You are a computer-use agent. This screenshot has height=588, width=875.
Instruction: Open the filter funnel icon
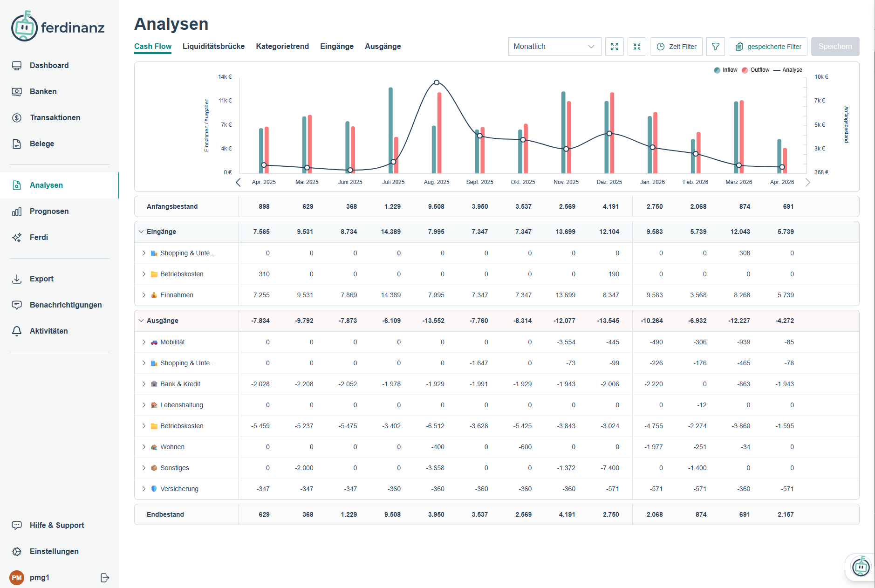coord(715,46)
